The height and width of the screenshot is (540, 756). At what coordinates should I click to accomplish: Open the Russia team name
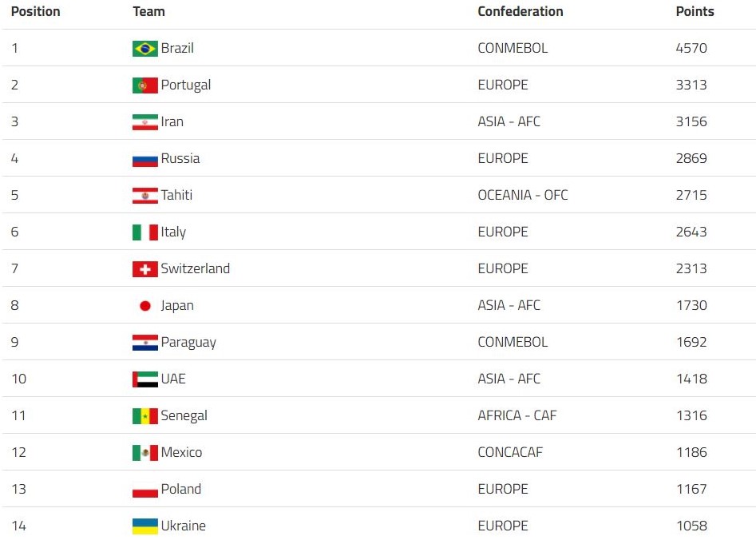180,158
